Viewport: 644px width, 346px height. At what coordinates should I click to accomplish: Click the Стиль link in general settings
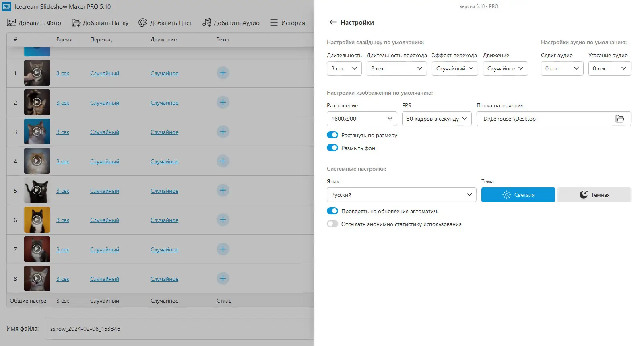pos(224,301)
